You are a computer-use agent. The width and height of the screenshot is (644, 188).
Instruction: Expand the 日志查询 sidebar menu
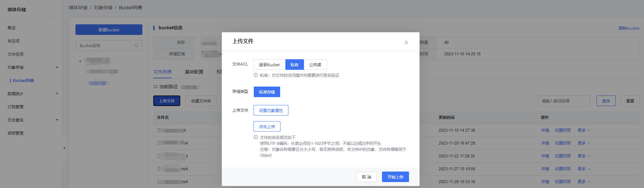(x=57, y=120)
